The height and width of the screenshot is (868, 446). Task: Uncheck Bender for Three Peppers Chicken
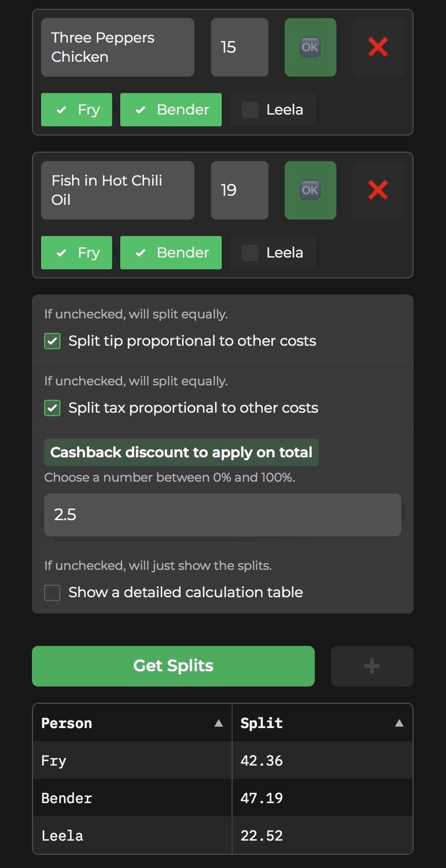(171, 110)
